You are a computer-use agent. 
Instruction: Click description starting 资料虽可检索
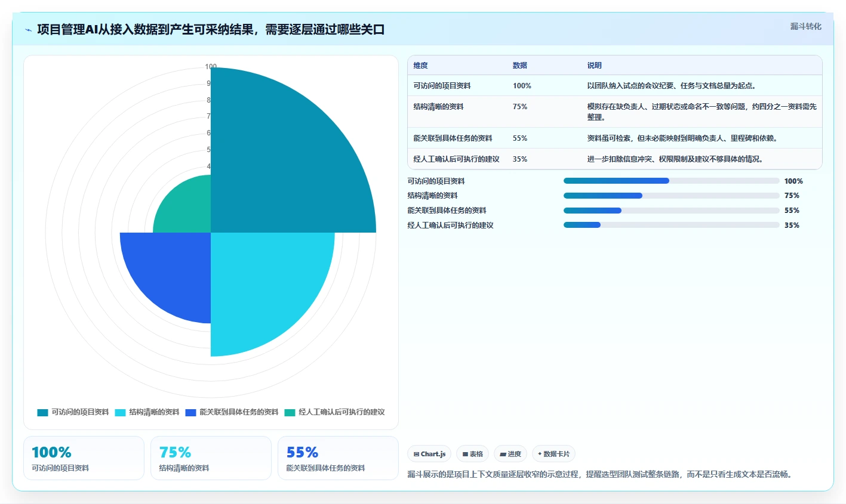point(682,138)
